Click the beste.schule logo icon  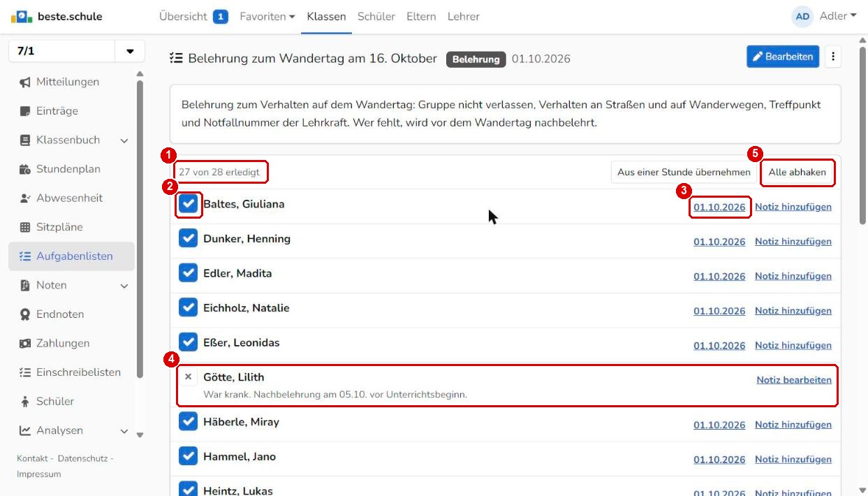pyautogui.click(x=22, y=16)
